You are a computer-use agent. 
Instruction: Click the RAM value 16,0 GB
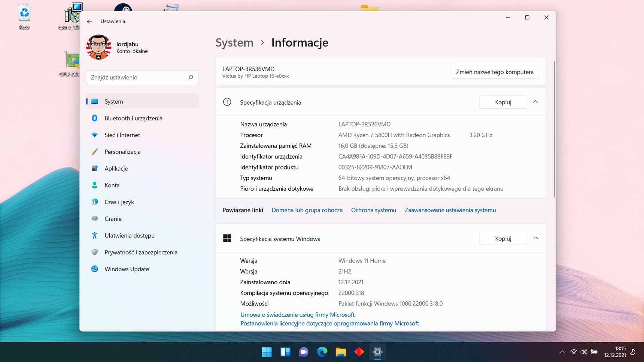(373, 146)
